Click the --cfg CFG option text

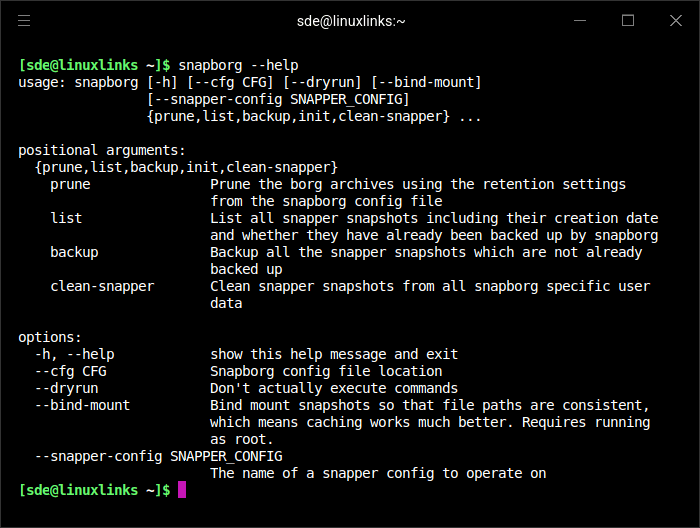71,371
